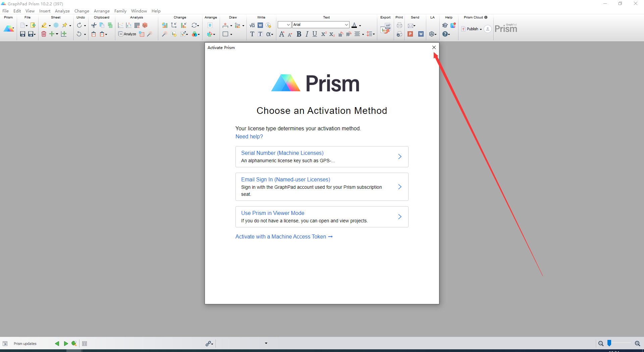Click the square root equation icon in Write

coord(252,25)
